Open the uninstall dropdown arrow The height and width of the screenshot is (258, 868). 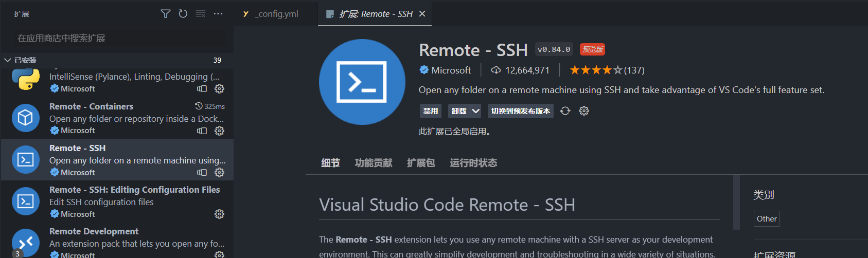[x=476, y=111]
